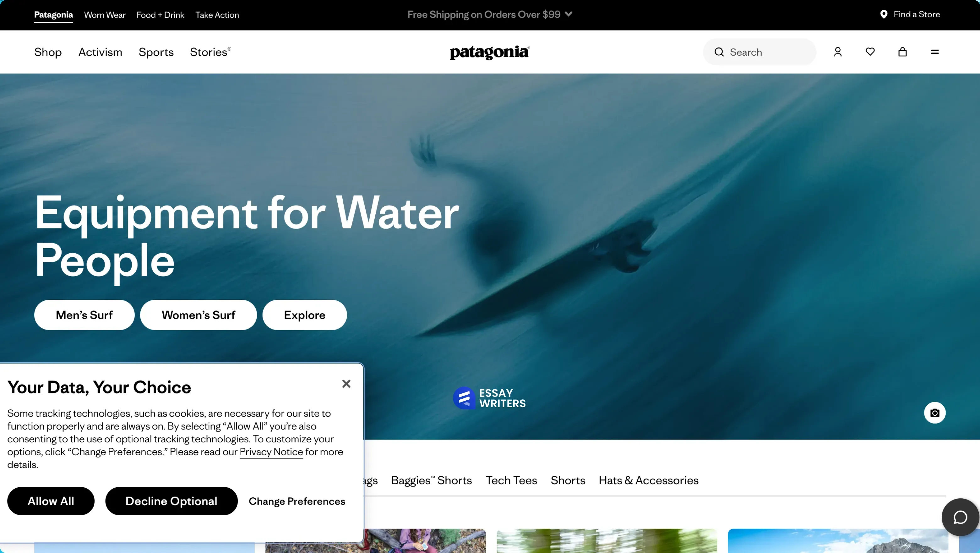The height and width of the screenshot is (553, 980).
Task: Click the Find a Store pin icon
Action: [884, 14]
